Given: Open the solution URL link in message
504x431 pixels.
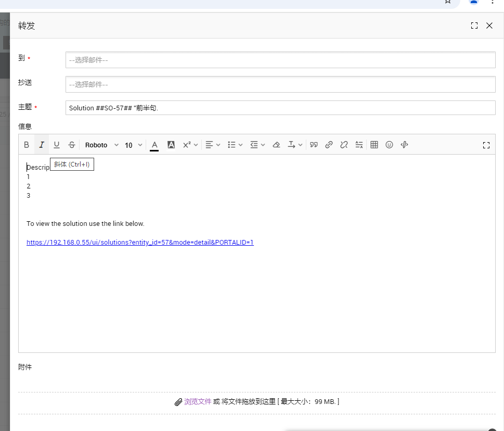Looking at the screenshot, I should 140,243.
